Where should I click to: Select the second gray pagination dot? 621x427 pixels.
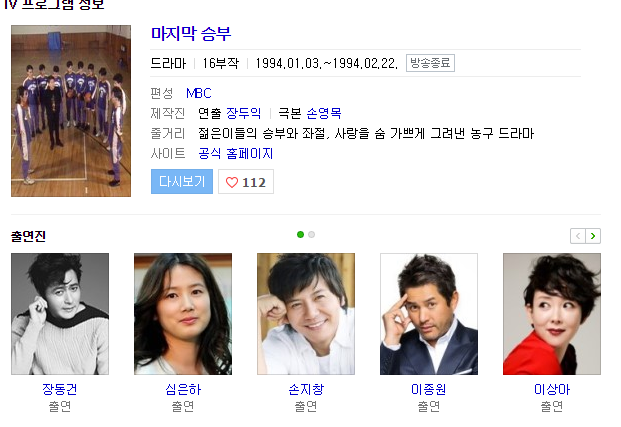pyautogui.click(x=311, y=234)
